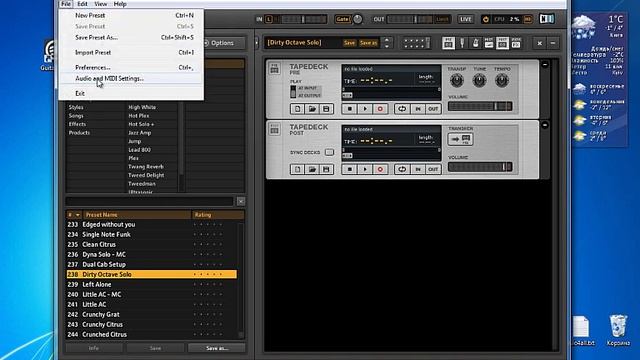Collapse all rack modules with minus button
Image resolution: width=640 pixels, height=360 pixels.
pos(553,43)
